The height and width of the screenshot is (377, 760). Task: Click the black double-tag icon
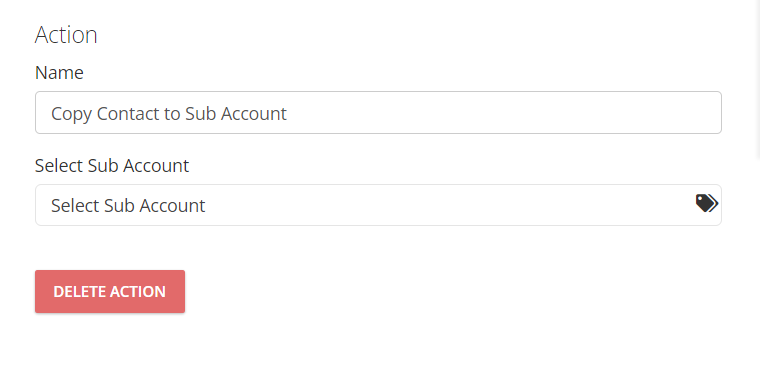point(707,204)
